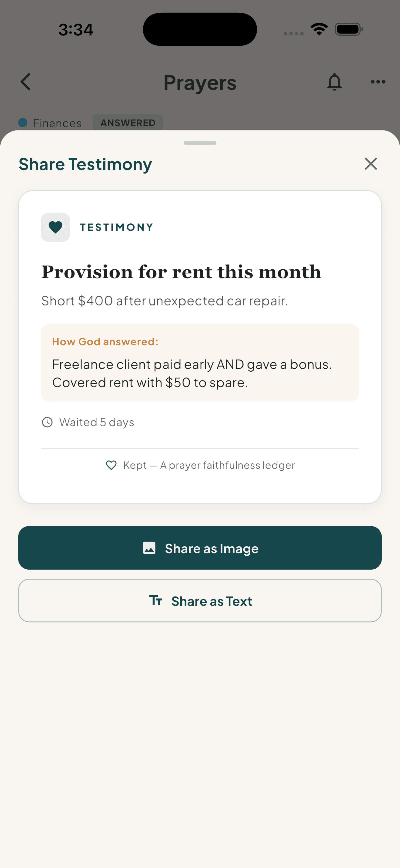Tap the back arrow on Prayers

point(26,82)
